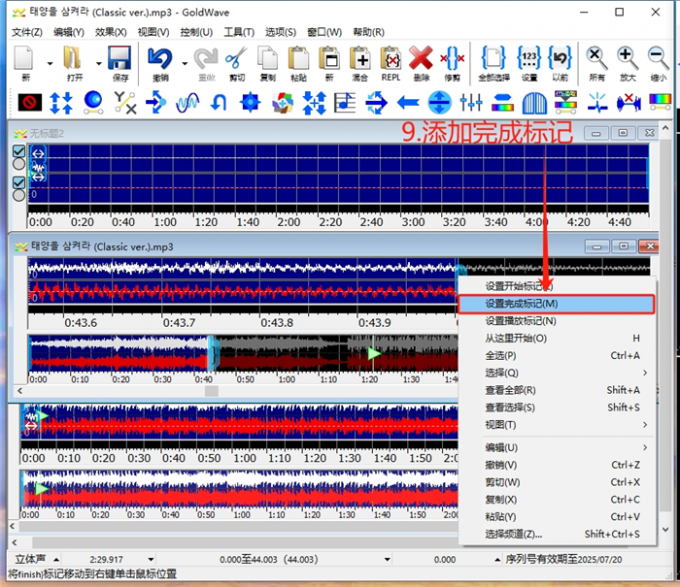
Task: Click the 序列号有效期至2025/07/20 status text
Action: click(563, 560)
